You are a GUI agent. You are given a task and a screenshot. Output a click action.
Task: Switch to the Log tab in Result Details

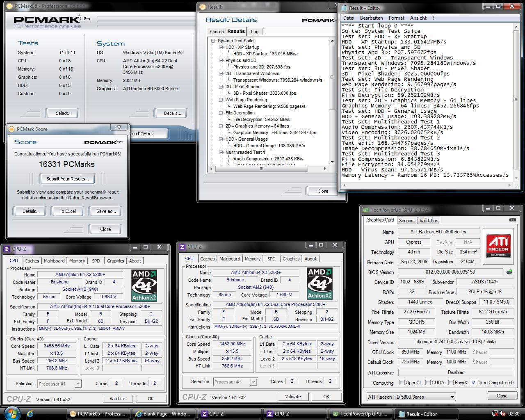255,32
